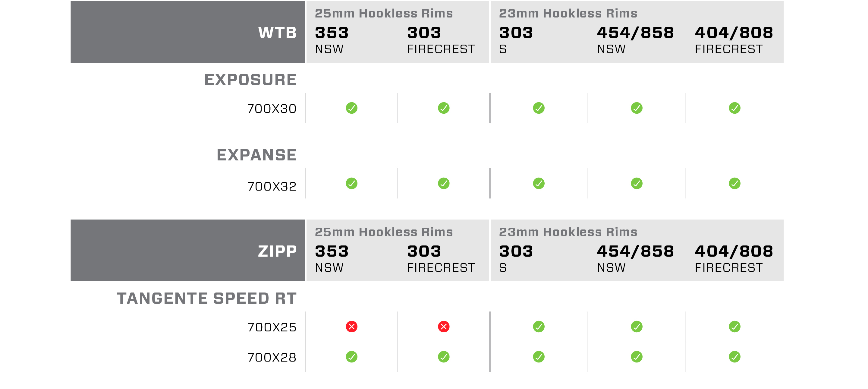Click the 25mm Hookless Rims header in ZIPP table
This screenshot has height=389, width=868.
(384, 232)
